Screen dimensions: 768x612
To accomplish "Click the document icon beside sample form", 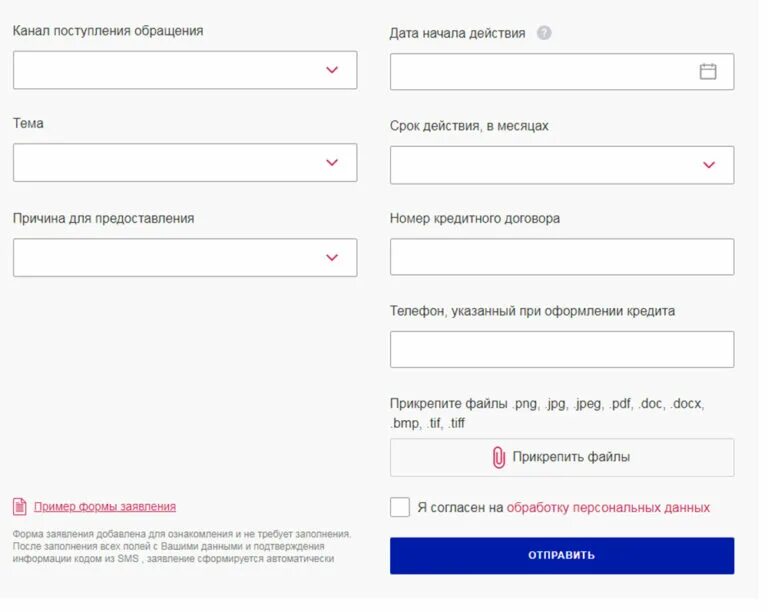I will coord(19,507).
